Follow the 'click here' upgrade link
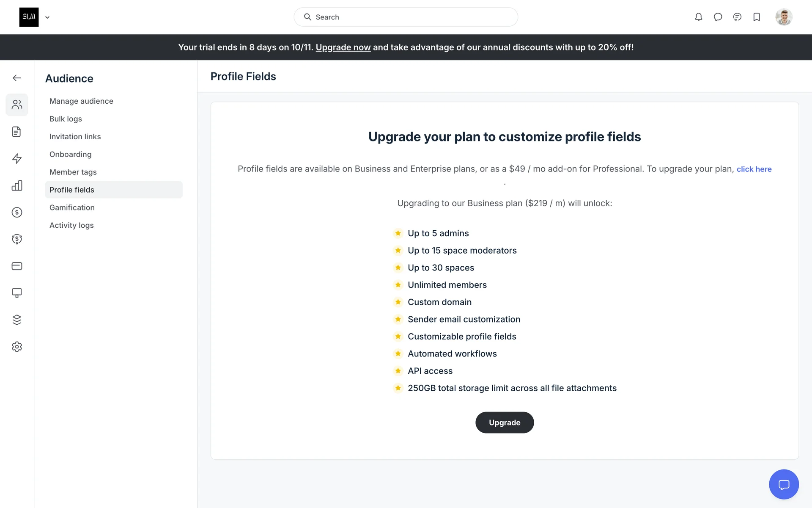 (x=754, y=169)
